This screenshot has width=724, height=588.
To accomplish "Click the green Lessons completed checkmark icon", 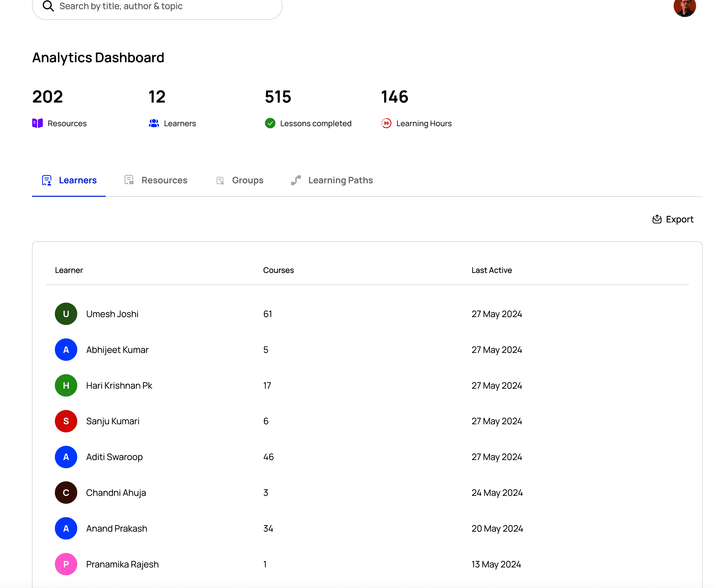I will coord(270,123).
